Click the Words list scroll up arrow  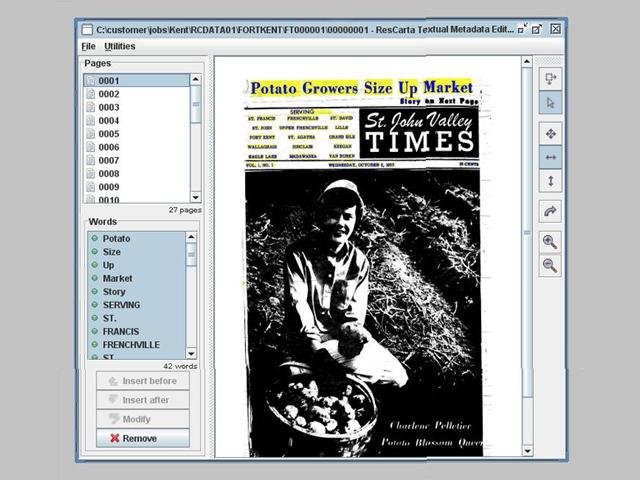[192, 237]
